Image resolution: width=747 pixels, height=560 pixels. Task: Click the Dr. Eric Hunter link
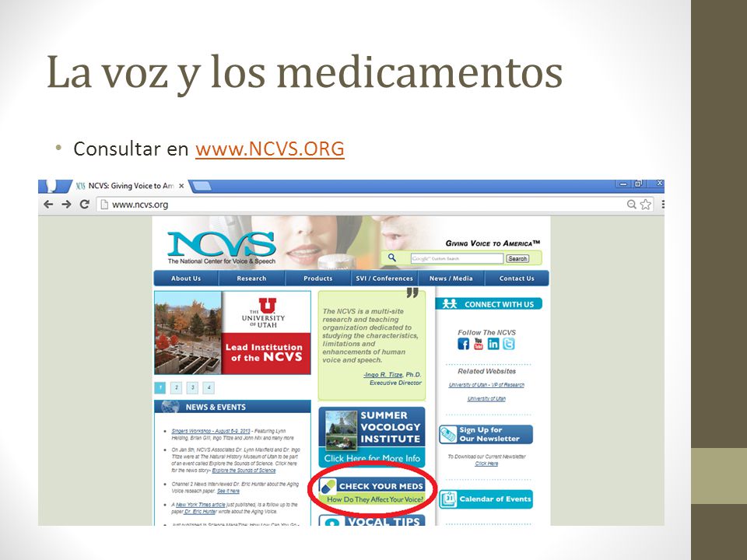[200, 512]
